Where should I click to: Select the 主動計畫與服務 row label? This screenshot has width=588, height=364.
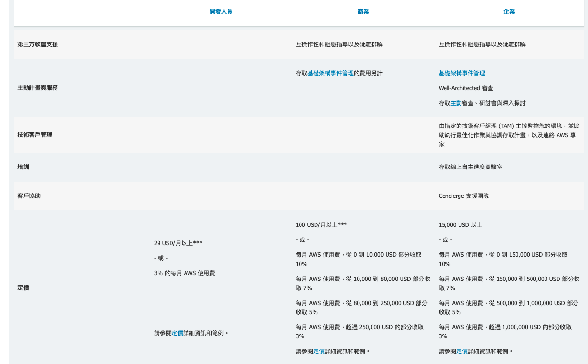38,88
